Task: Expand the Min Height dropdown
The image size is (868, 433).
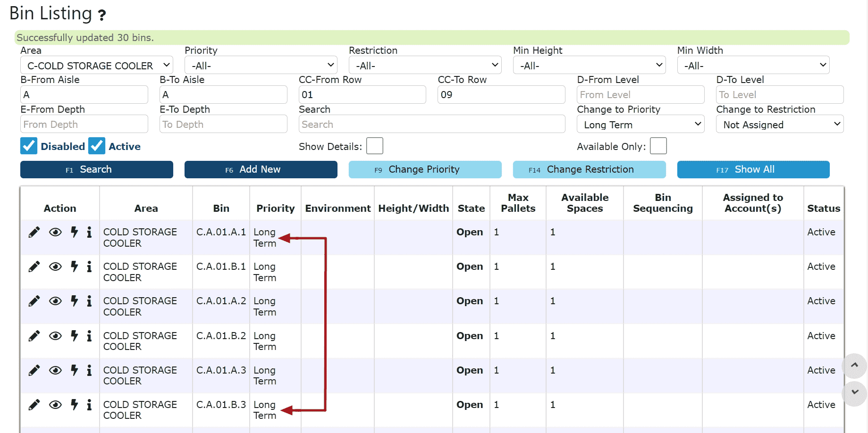Action: [x=590, y=65]
